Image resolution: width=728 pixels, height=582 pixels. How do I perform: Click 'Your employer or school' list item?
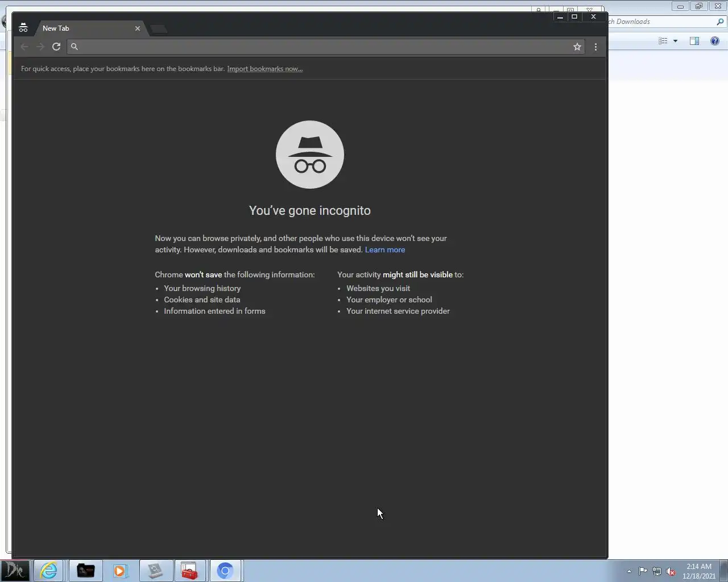[x=389, y=300]
